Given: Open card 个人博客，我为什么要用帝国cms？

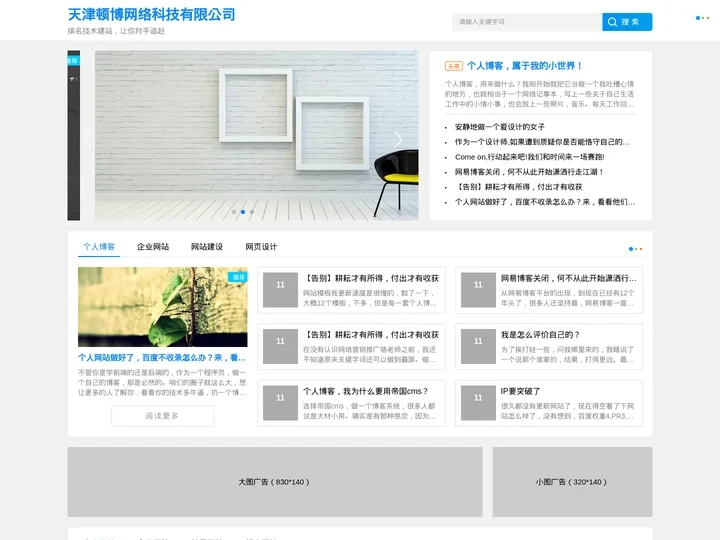Looking at the screenshot, I should (x=351, y=403).
